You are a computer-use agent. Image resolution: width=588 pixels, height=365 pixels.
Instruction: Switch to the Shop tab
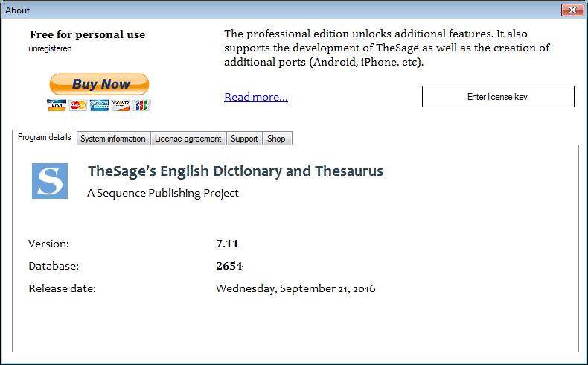pyautogui.click(x=276, y=139)
